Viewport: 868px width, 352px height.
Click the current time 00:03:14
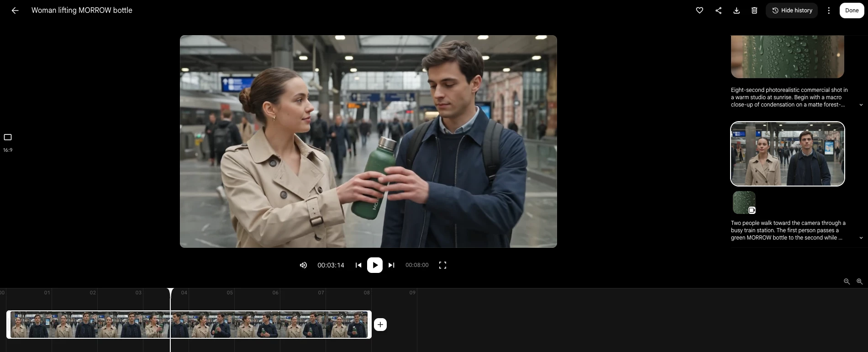pyautogui.click(x=331, y=265)
